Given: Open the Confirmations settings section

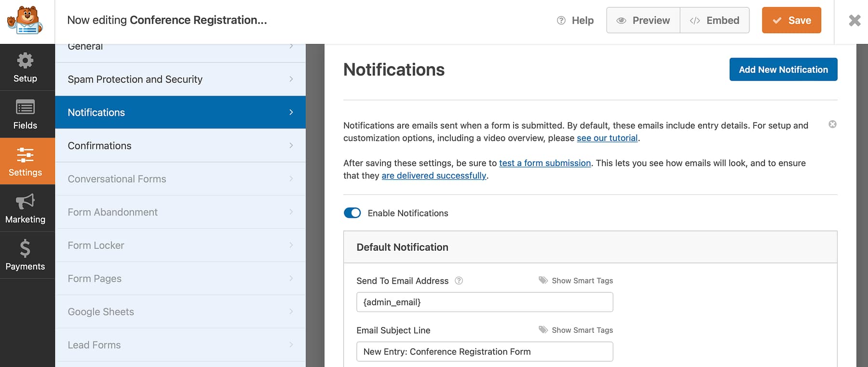Looking at the screenshot, I should coord(180,146).
